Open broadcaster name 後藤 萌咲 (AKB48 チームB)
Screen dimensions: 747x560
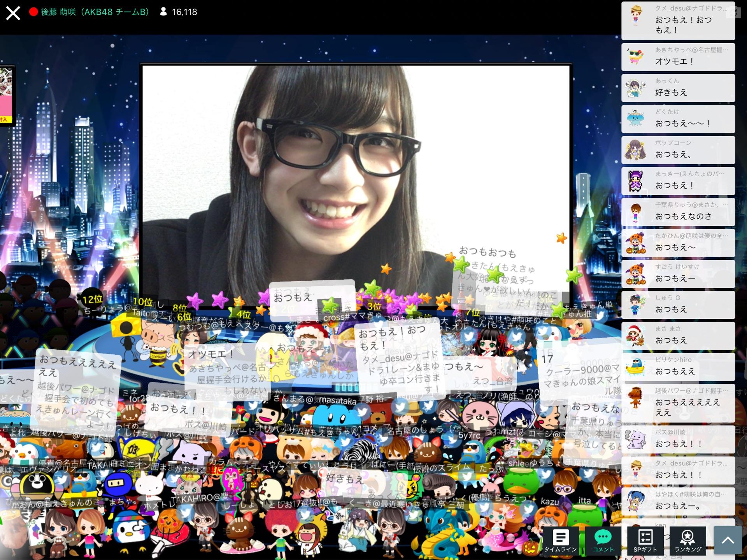[x=95, y=12]
